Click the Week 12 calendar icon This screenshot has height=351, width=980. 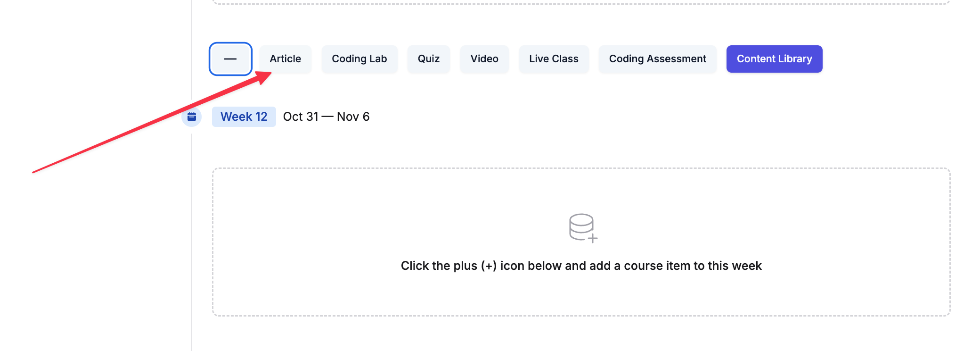[x=192, y=117]
